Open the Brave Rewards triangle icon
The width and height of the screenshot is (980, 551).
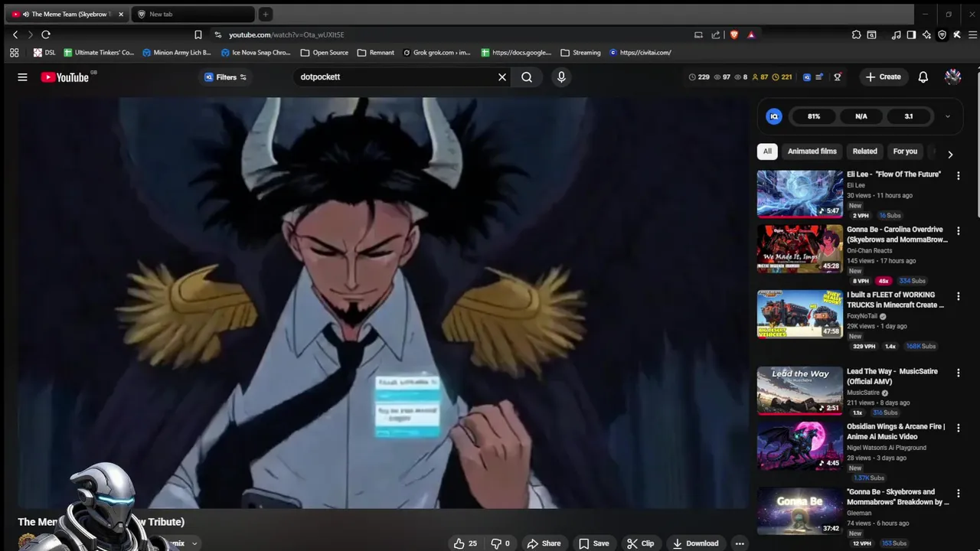pos(751,34)
